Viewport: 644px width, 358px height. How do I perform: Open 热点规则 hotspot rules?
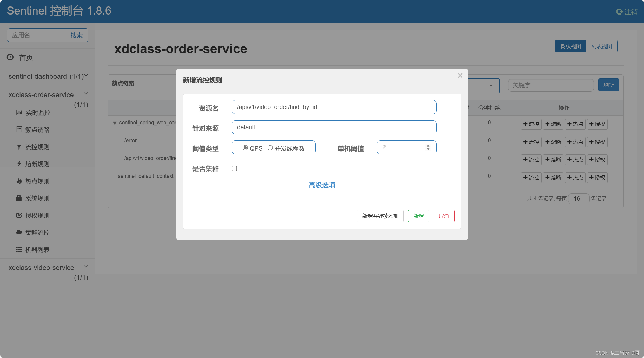pyautogui.click(x=33, y=181)
